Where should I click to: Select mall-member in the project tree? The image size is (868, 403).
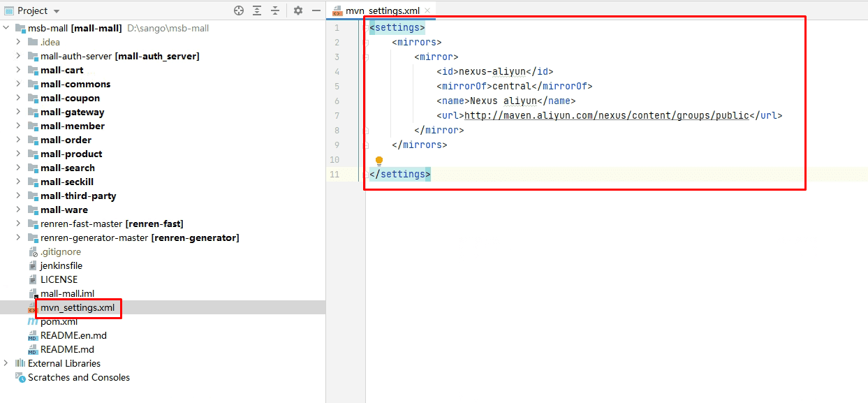coord(73,126)
